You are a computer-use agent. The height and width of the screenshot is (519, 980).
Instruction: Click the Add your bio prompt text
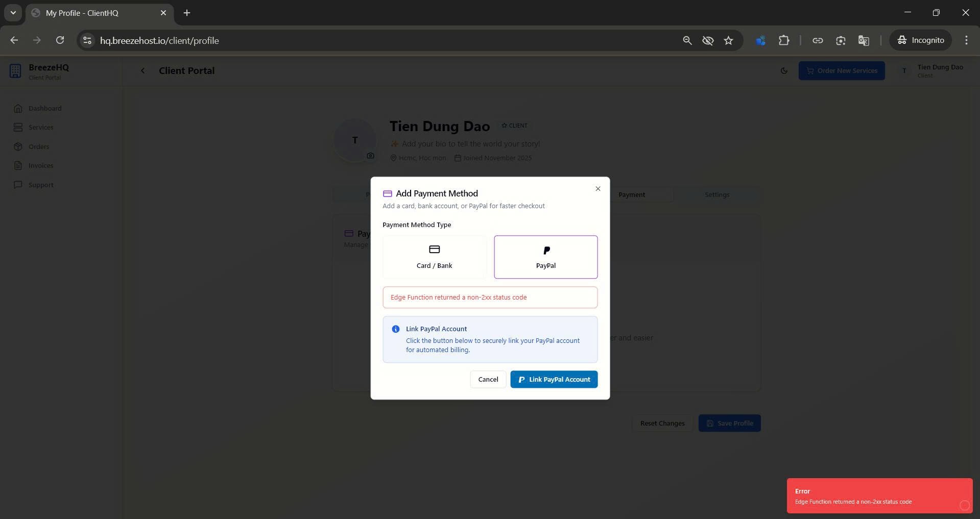(x=465, y=144)
